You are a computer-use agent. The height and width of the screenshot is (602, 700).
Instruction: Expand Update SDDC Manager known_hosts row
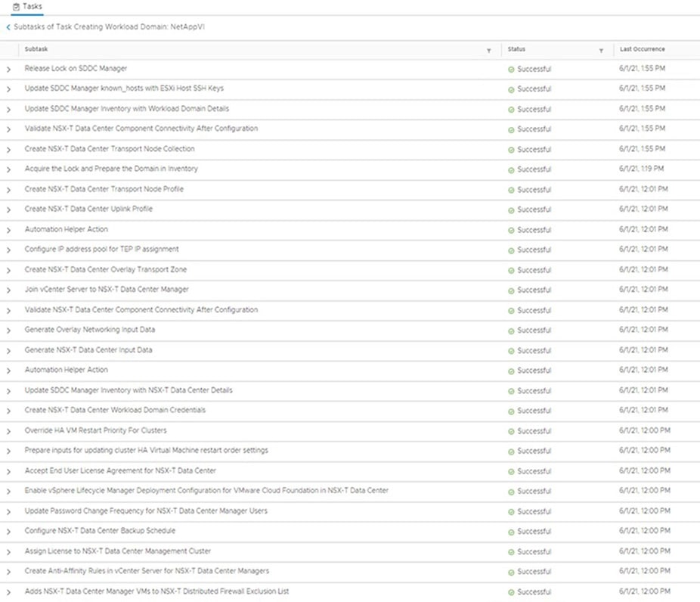tap(8, 89)
